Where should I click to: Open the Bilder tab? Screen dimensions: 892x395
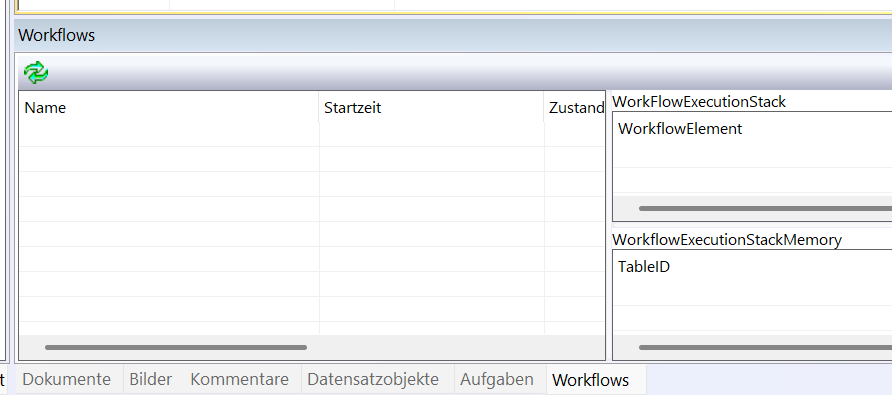point(150,380)
